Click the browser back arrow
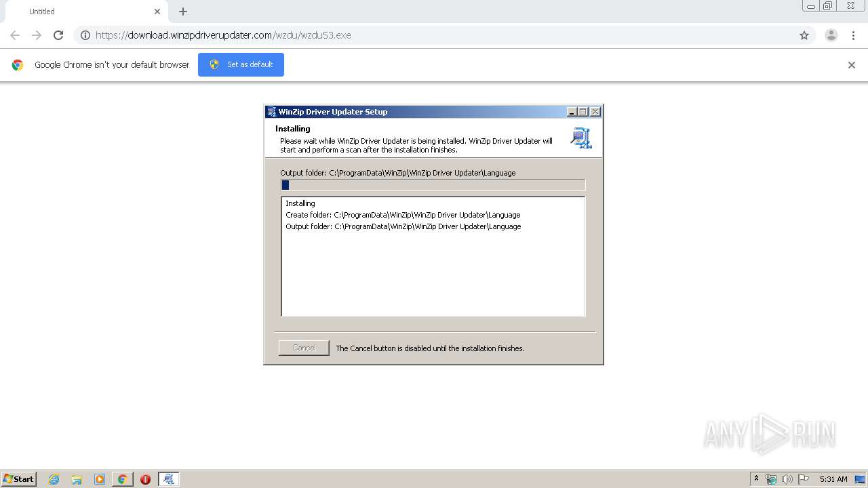868x488 pixels. click(15, 35)
